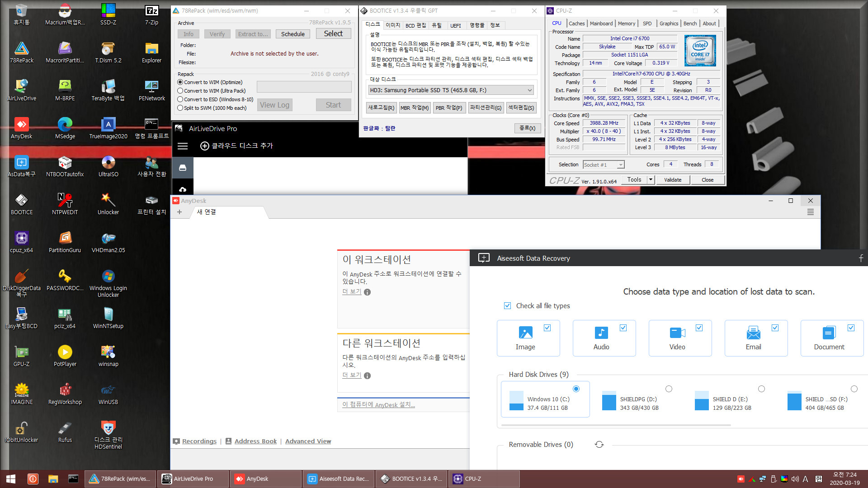Screen dimensions: 868x488
Task: Add a new AnyDesk tab with plus
Action: pos(179,212)
